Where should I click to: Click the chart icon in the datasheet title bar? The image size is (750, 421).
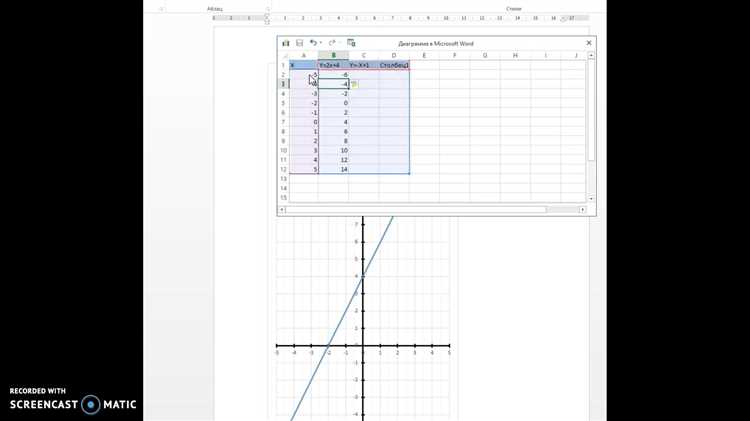click(286, 43)
